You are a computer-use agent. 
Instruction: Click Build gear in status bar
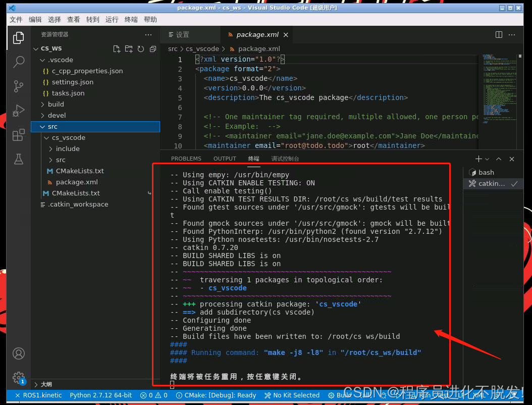tap(339, 395)
